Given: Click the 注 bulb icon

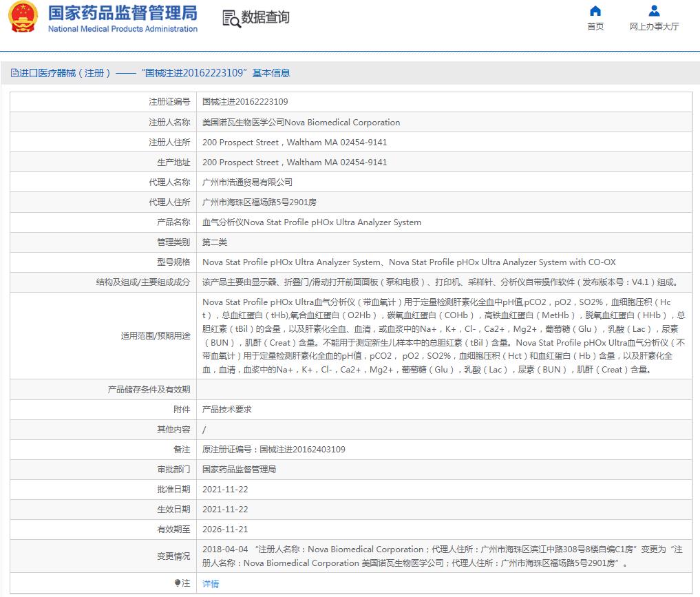Looking at the screenshot, I should click(x=177, y=583).
